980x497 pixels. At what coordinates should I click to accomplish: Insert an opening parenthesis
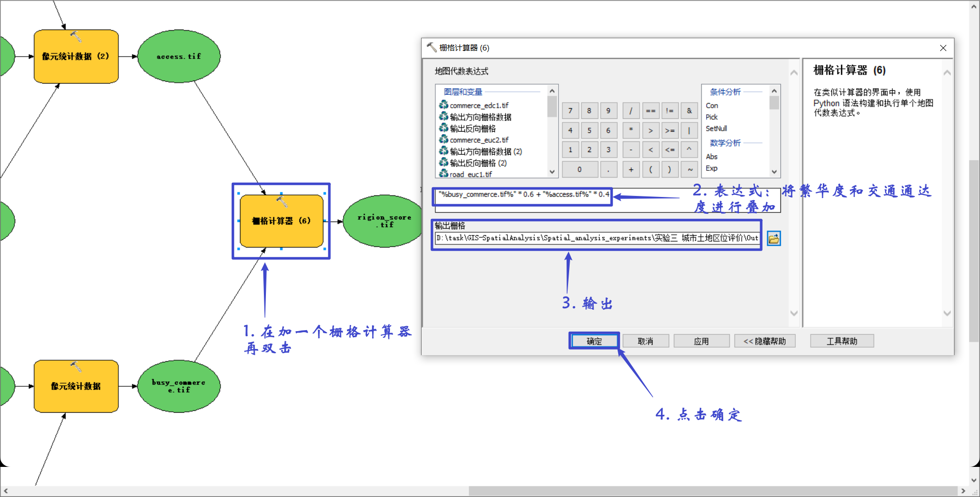[650, 169]
